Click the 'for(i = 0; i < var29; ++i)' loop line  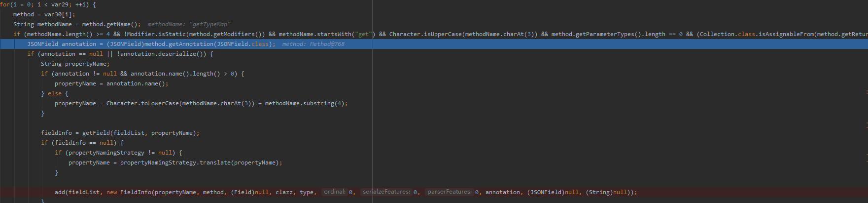tap(48, 4)
